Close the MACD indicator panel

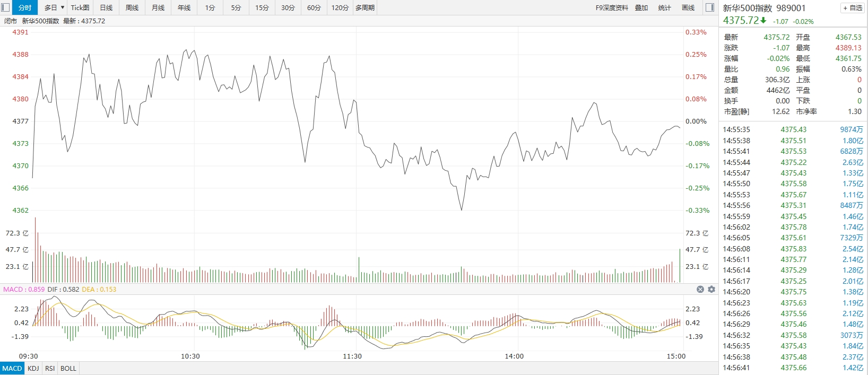(700, 289)
